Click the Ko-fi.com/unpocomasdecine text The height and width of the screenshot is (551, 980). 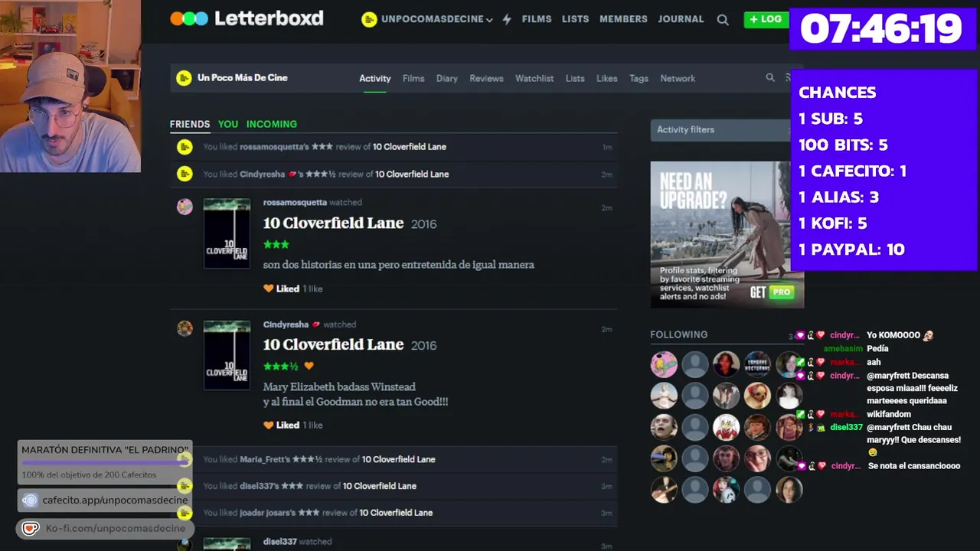coord(116,528)
